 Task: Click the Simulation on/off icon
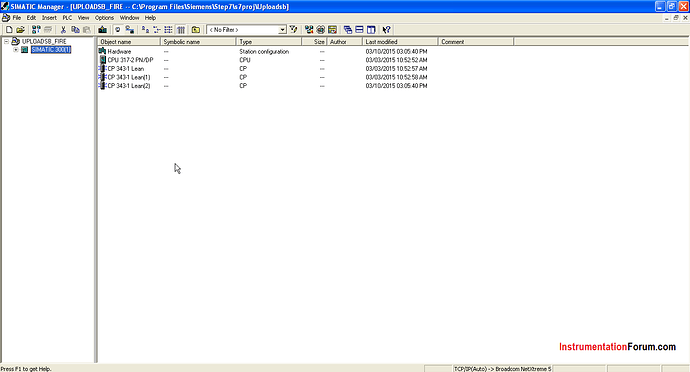tap(321, 29)
